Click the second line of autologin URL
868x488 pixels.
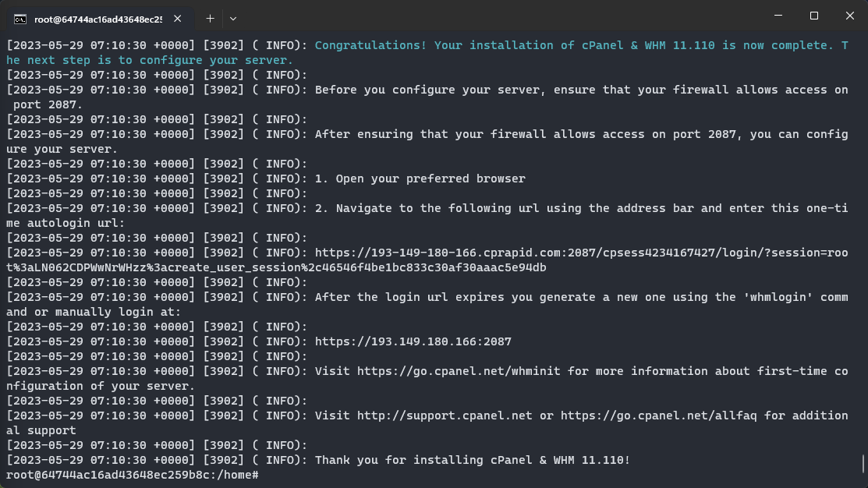(x=276, y=268)
